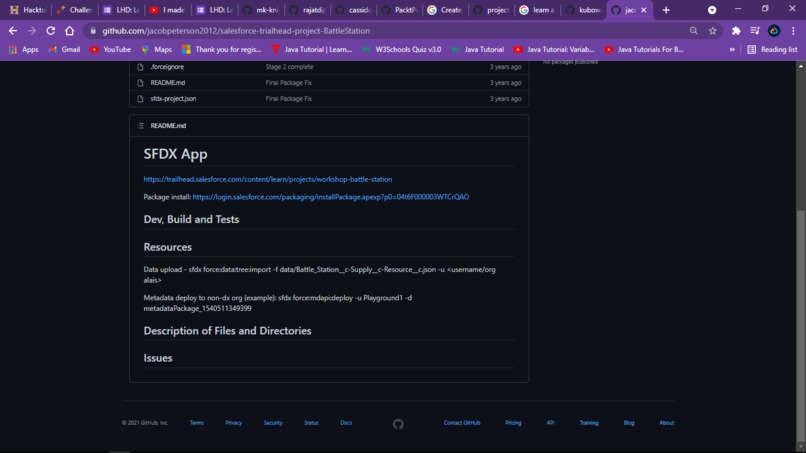The height and width of the screenshot is (453, 806).
Task: Open the README table of contents icon
Action: (x=140, y=125)
